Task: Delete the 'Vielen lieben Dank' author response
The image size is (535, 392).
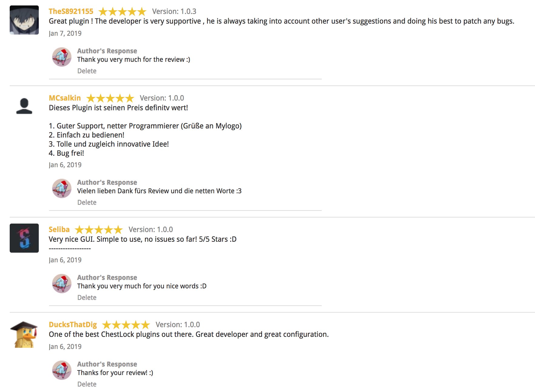Action: click(x=87, y=202)
